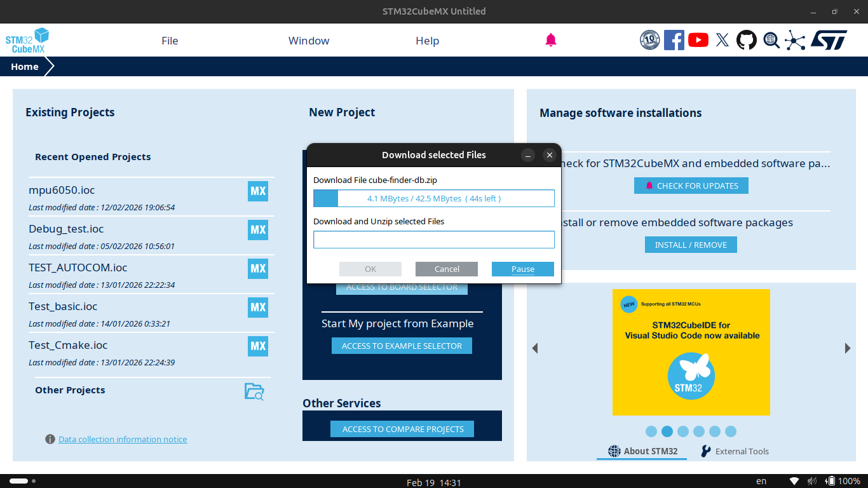
Task: Click the STM32CubeMX logo
Action: click(27, 40)
